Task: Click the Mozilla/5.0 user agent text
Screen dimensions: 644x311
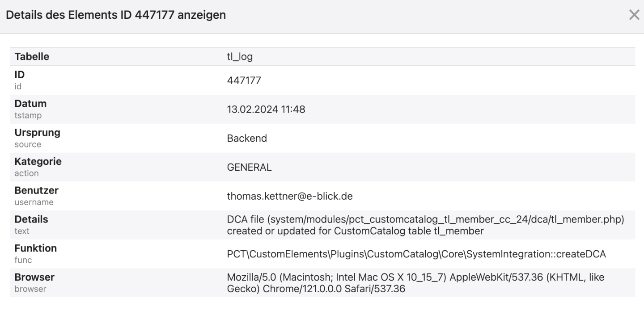Action: tap(415, 283)
